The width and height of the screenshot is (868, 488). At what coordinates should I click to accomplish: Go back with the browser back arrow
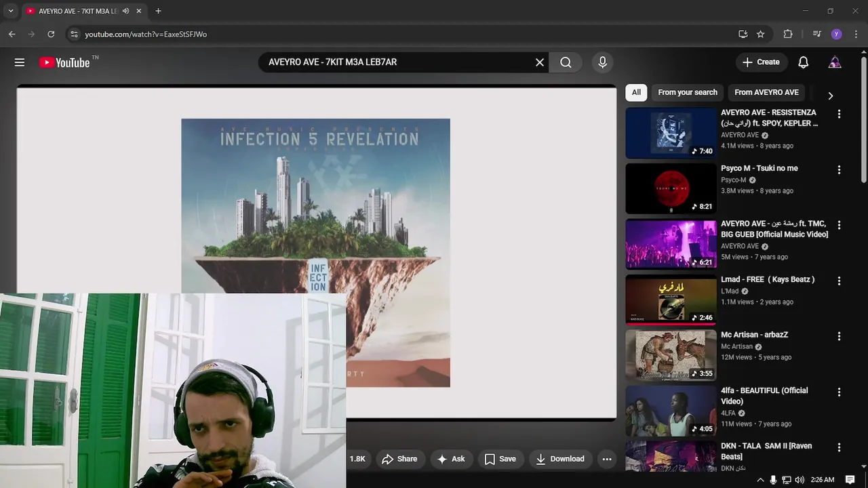[12, 34]
